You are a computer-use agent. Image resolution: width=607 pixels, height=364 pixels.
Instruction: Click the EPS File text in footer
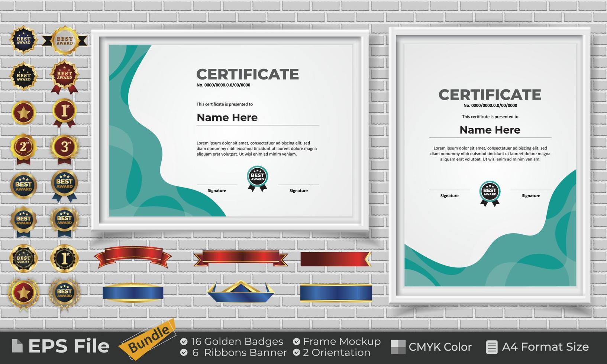click(69, 346)
